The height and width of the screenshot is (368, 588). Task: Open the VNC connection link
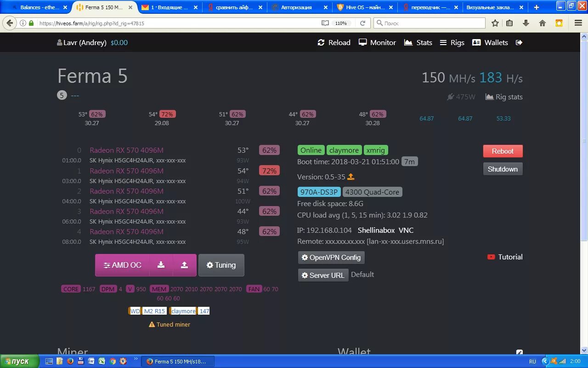tap(406, 230)
